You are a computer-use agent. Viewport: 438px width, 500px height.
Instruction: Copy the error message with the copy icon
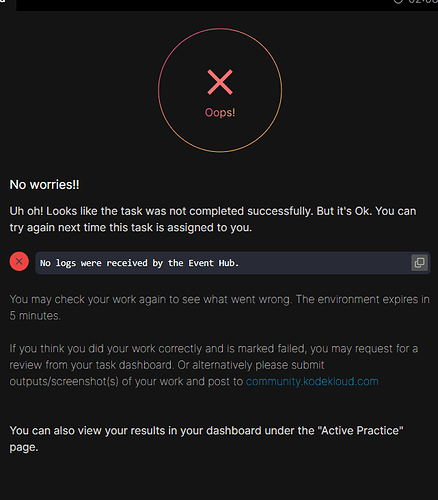419,263
